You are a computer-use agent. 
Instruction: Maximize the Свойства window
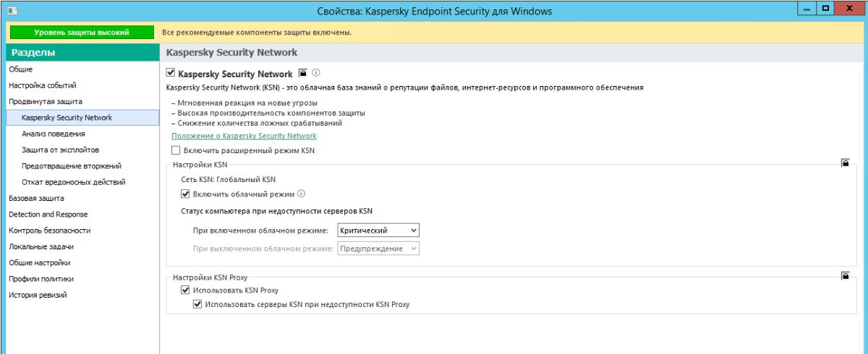[825, 9]
